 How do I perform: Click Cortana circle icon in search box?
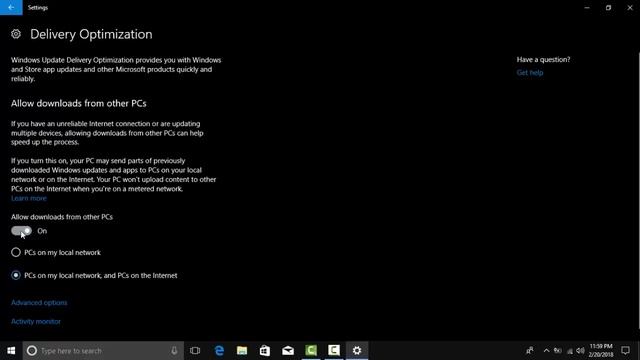pyautogui.click(x=32, y=351)
